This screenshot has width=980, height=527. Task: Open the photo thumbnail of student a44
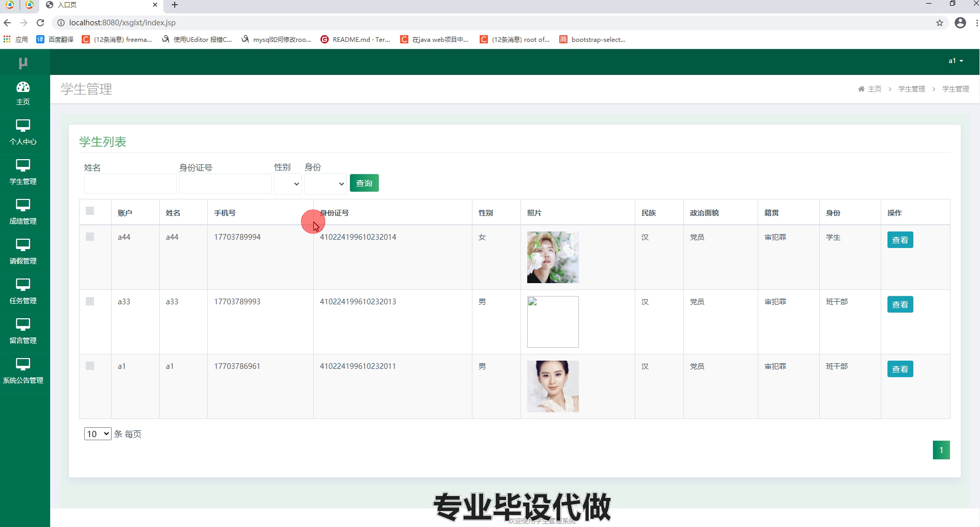pyautogui.click(x=553, y=257)
